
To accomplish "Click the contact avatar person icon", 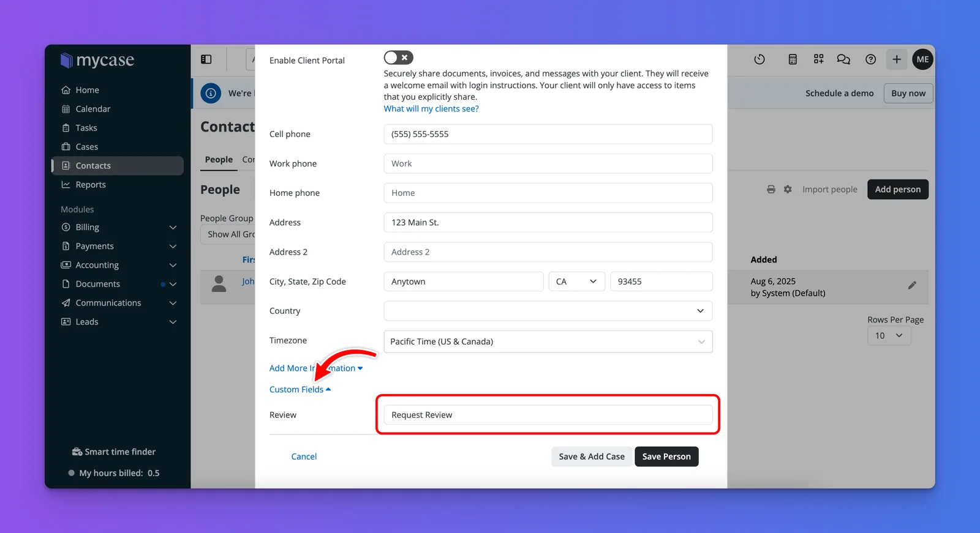I will [x=219, y=284].
